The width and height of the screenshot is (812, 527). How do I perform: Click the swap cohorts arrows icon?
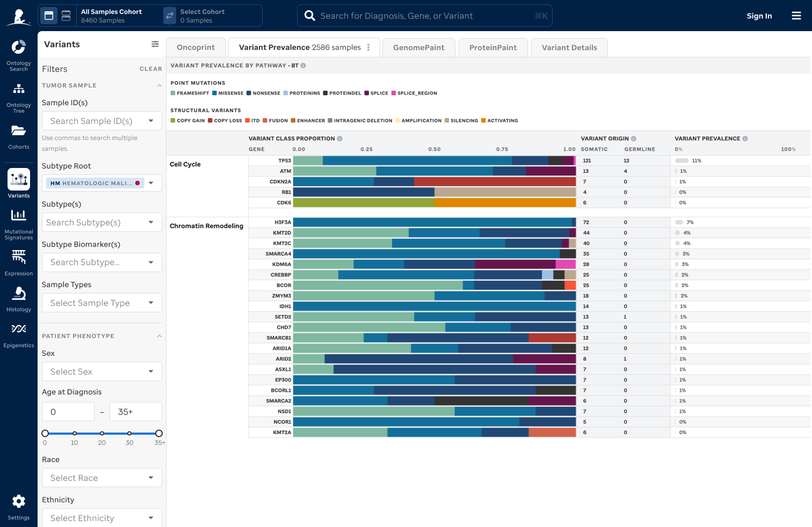(x=169, y=16)
